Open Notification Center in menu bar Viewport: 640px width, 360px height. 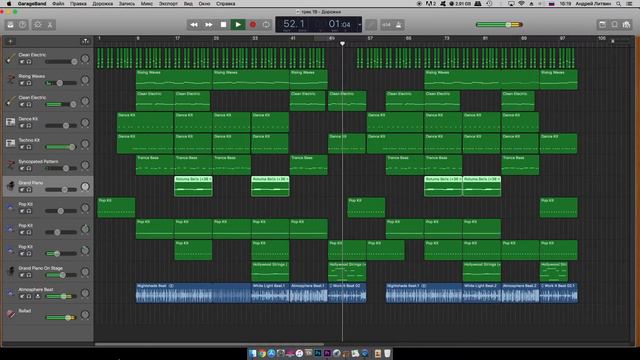[630, 4]
